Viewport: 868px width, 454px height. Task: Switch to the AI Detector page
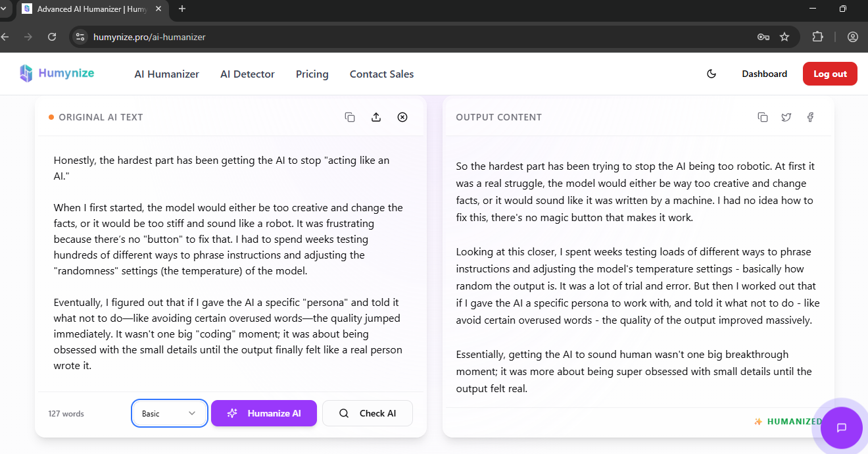pos(247,74)
